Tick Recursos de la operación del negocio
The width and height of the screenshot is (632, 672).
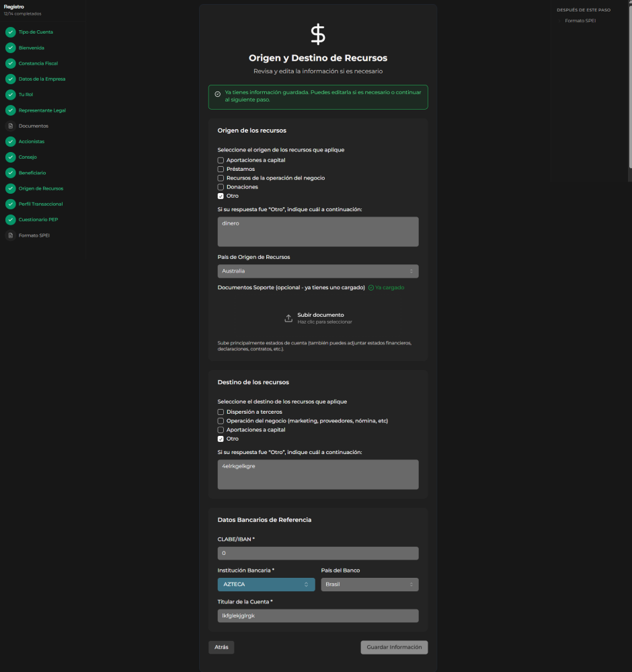(x=221, y=178)
